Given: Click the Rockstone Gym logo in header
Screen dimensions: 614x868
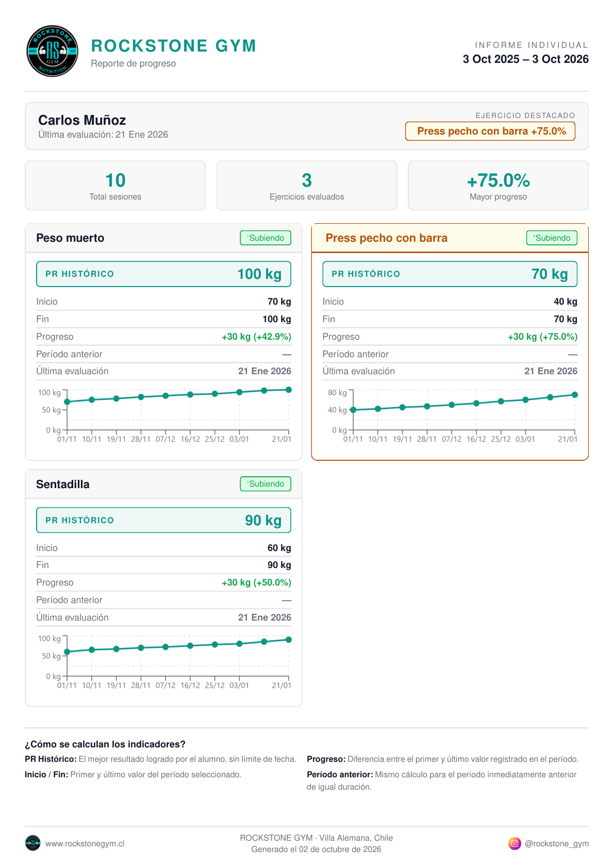Looking at the screenshot, I should pos(53,51).
